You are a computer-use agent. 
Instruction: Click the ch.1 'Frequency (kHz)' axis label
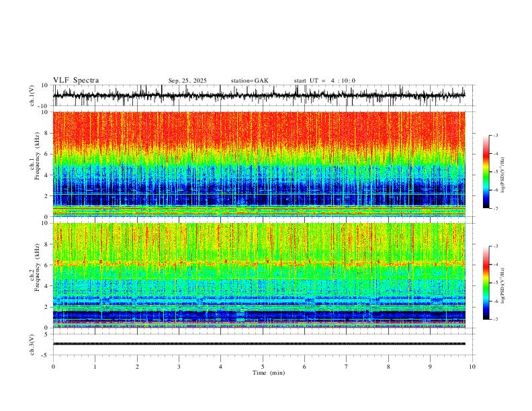(37, 156)
